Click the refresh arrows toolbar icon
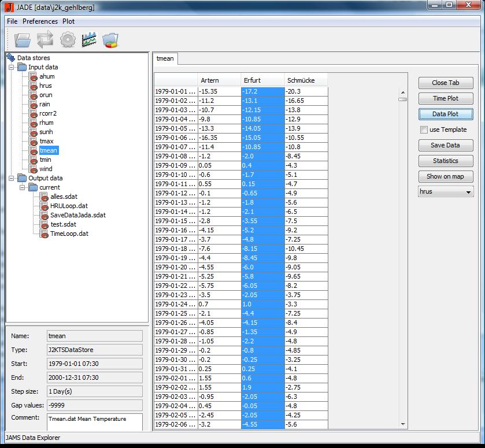This screenshot has height=448, width=485. 45,40
